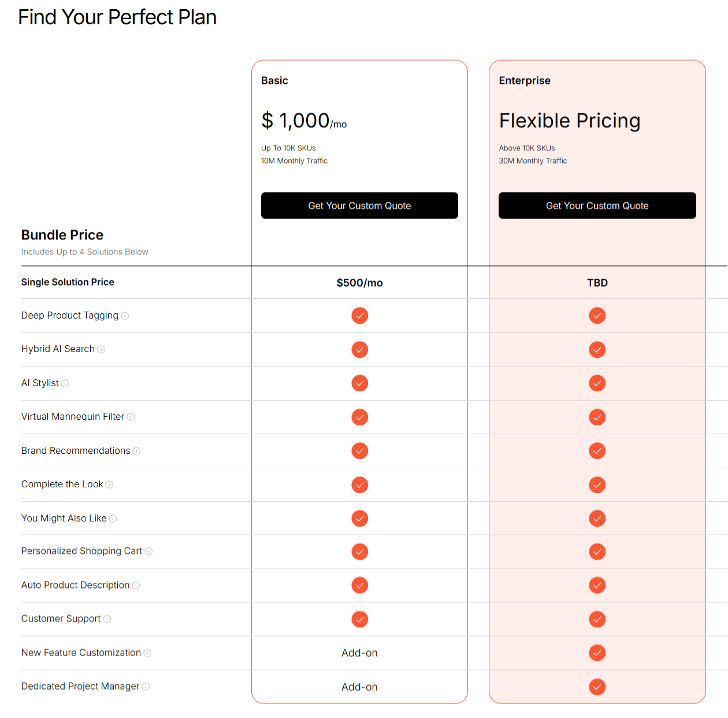Screen dimensions: 728x718
Task: Click Basic checkmark for Deep Product Tagging
Action: (x=359, y=316)
